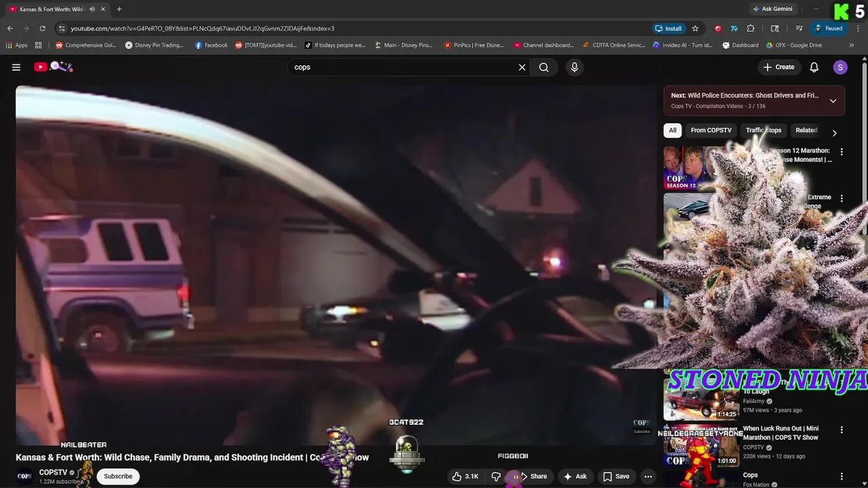Expand the Next playlist panel chevron
Screen dimensions: 868x488
pyautogui.click(x=833, y=101)
